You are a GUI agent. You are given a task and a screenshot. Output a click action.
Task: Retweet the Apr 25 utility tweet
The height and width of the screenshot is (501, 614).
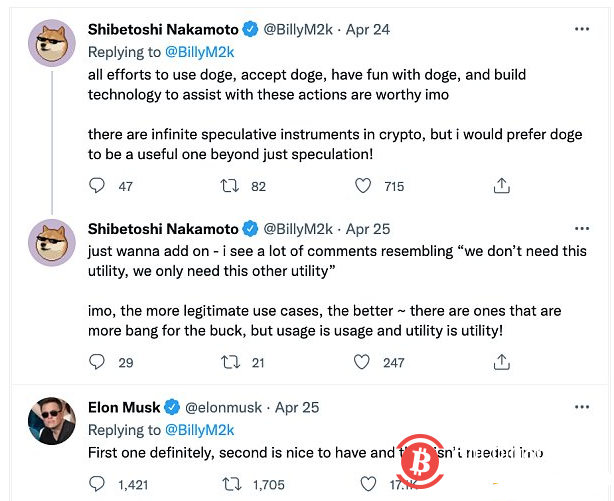click(231, 362)
